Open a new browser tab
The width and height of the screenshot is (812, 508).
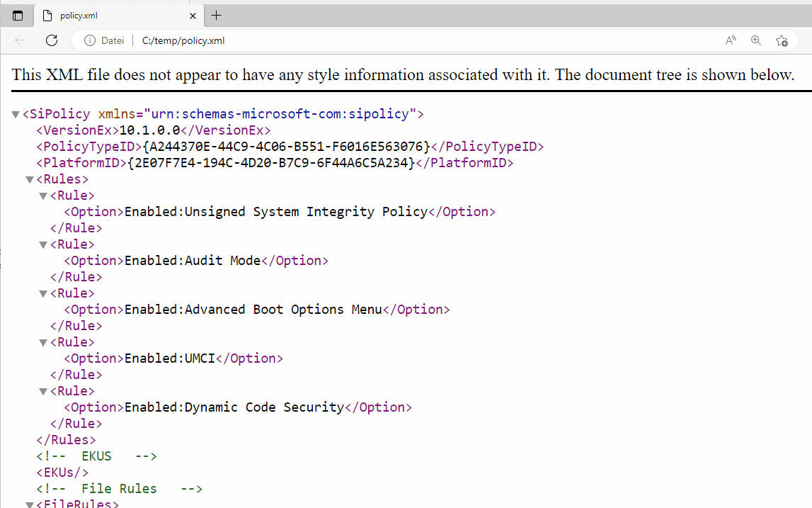coord(217,15)
